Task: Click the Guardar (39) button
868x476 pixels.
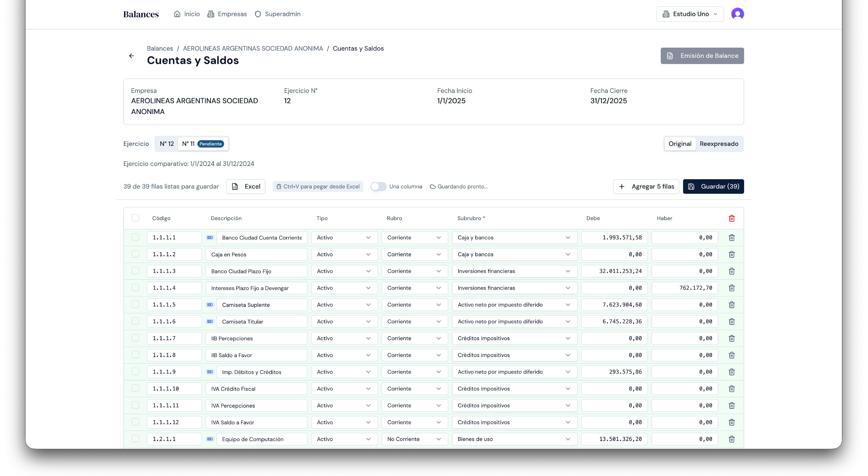Action: [713, 186]
